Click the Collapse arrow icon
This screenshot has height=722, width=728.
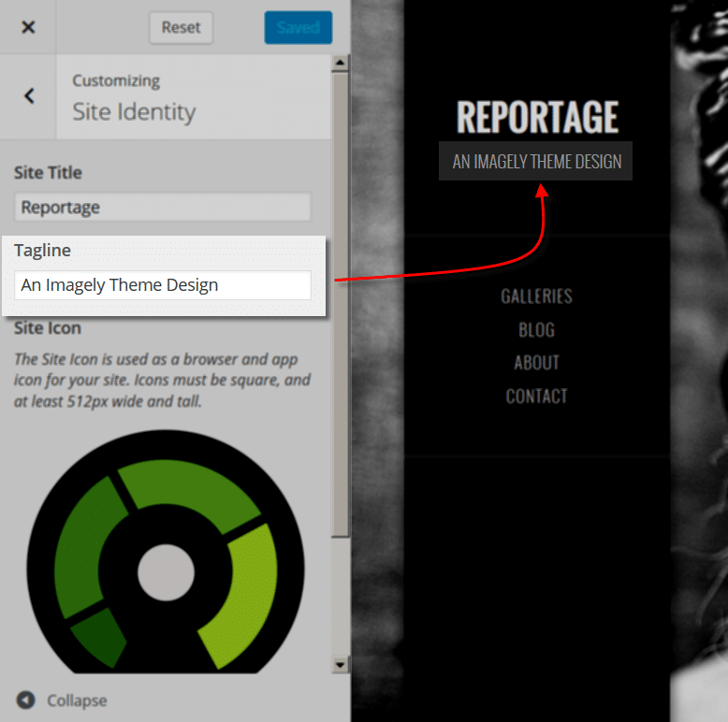pyautogui.click(x=25, y=700)
